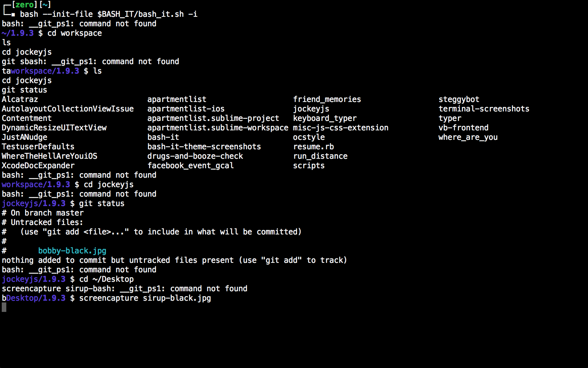588x368 pixels.
Task: Click the untracked file bobby-black.jpg
Action: [72, 251]
